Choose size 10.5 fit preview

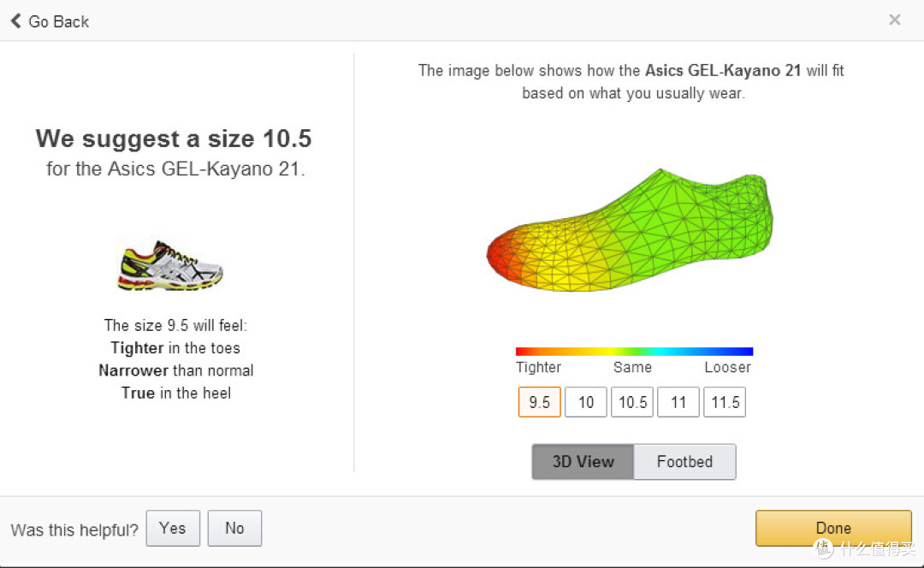tap(632, 402)
